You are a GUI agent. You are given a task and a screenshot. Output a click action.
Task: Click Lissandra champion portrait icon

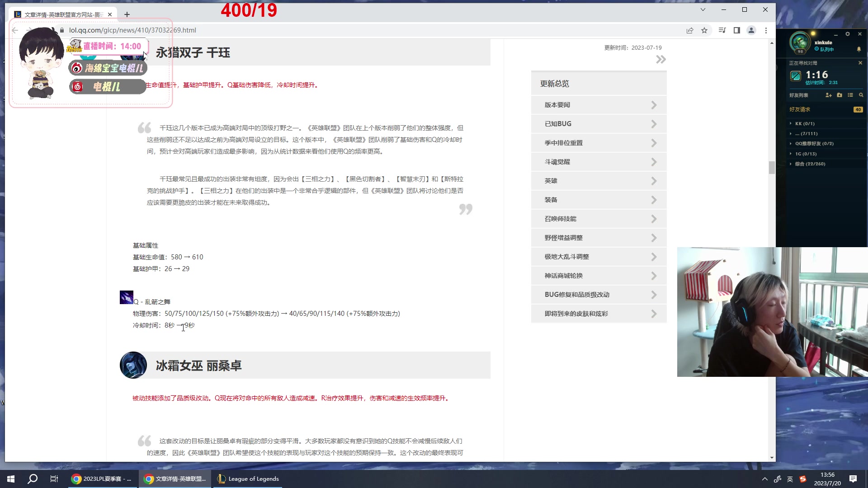133,365
